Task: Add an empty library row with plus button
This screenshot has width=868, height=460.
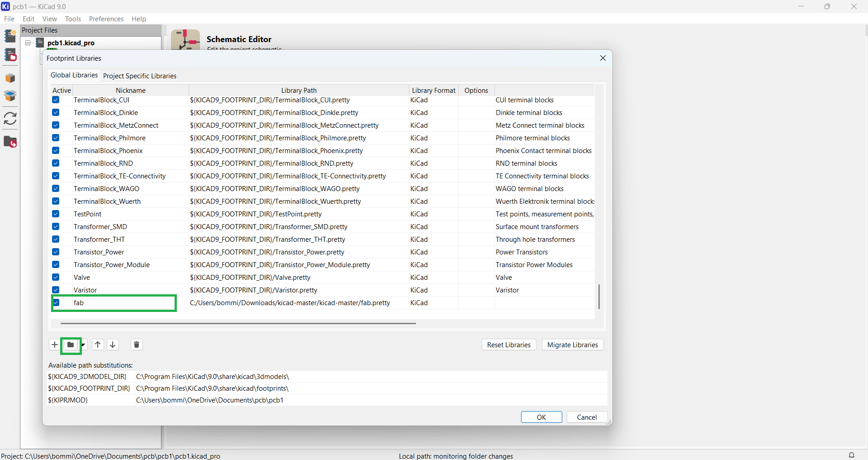Action: pyautogui.click(x=55, y=345)
